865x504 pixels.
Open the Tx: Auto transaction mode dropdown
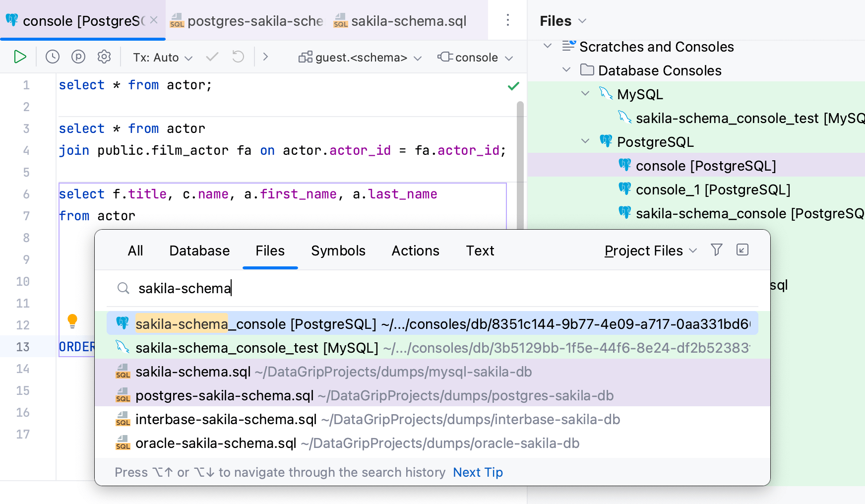(x=161, y=57)
